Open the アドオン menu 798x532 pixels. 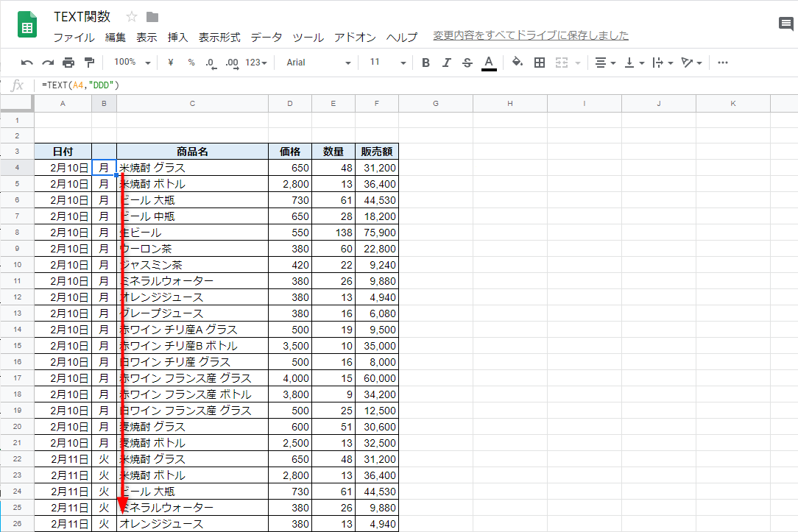(x=355, y=38)
